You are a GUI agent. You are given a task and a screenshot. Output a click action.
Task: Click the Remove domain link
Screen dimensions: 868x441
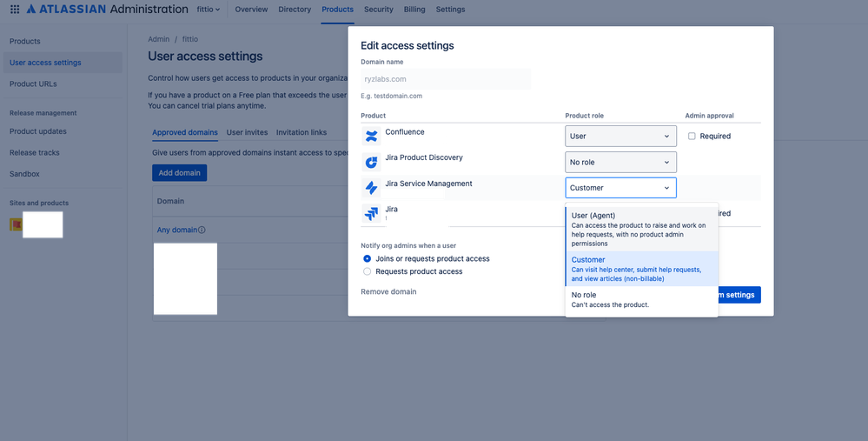point(388,292)
